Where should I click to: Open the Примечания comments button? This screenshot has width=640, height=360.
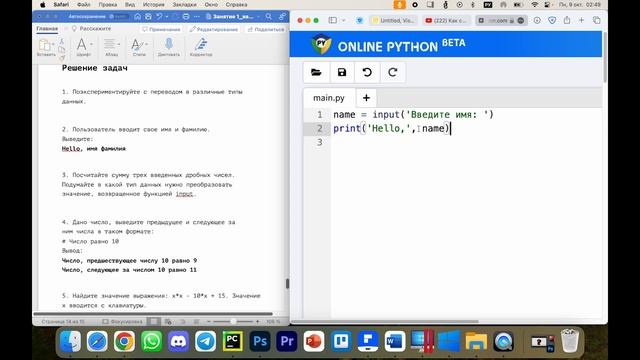tap(161, 29)
